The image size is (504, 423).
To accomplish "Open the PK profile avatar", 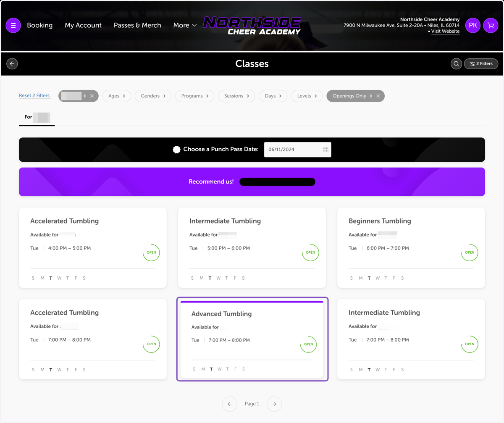I will [x=473, y=26].
